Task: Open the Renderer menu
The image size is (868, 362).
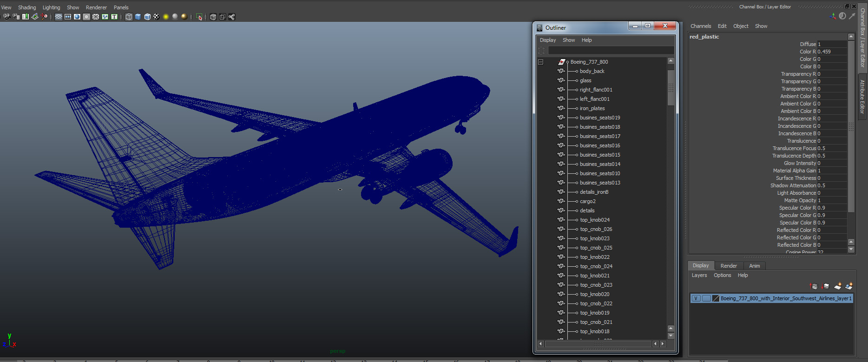Action: click(x=96, y=7)
